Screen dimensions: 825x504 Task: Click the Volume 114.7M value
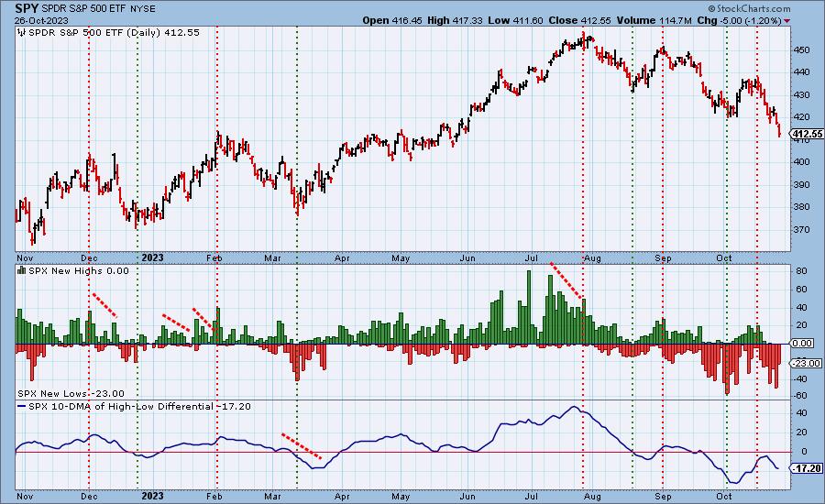click(654, 20)
